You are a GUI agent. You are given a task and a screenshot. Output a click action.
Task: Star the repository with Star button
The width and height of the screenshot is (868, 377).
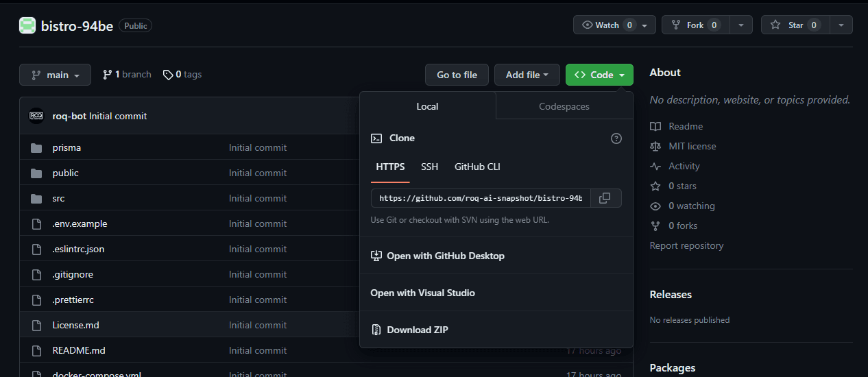(795, 25)
